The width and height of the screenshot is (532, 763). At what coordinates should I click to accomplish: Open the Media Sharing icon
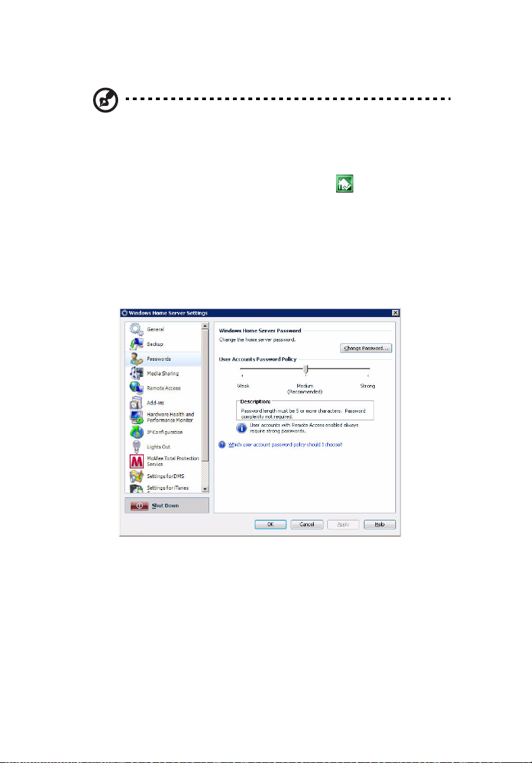(135, 373)
